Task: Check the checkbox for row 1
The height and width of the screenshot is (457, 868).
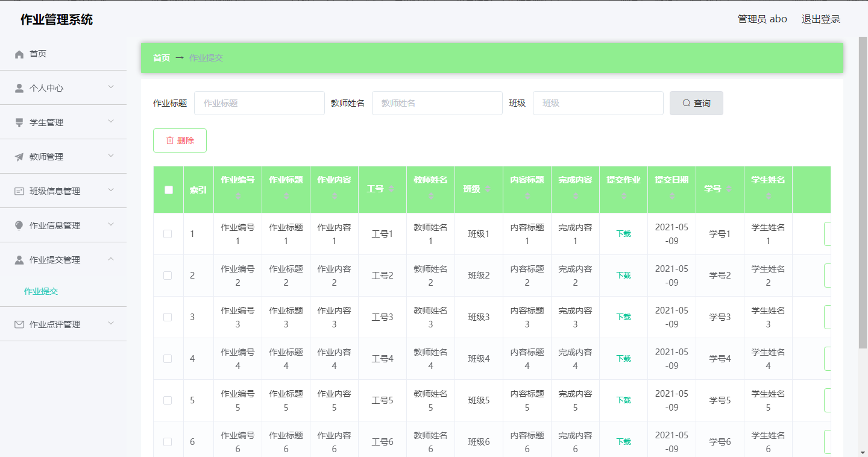Action: click(x=168, y=234)
